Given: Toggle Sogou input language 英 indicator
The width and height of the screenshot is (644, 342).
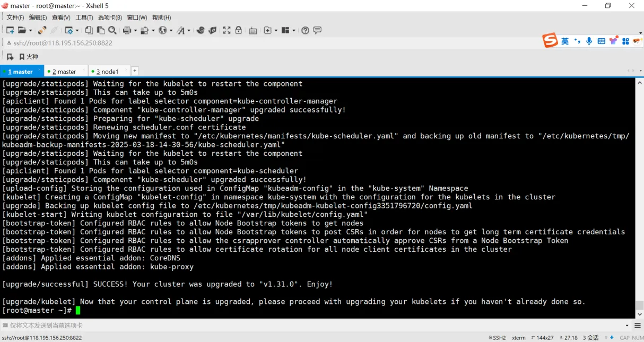Looking at the screenshot, I should [x=565, y=41].
